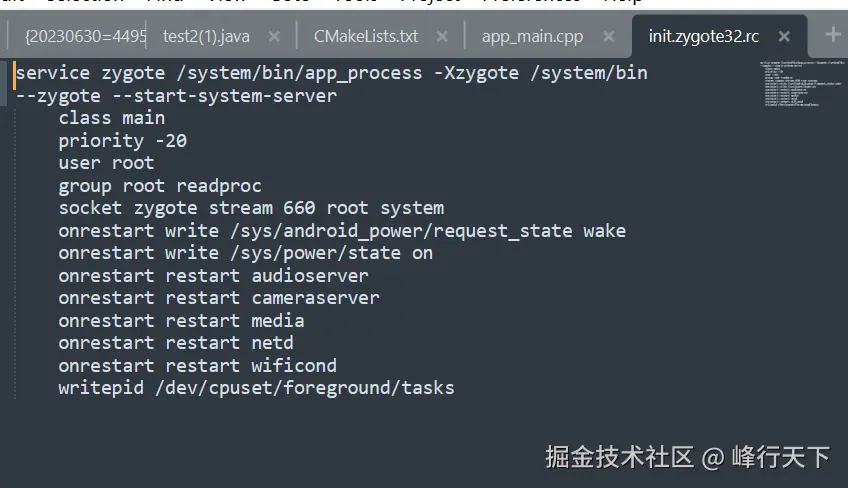Open the test2(1).java tab
Image resolution: width=848 pixels, height=488 pixels.
206,36
